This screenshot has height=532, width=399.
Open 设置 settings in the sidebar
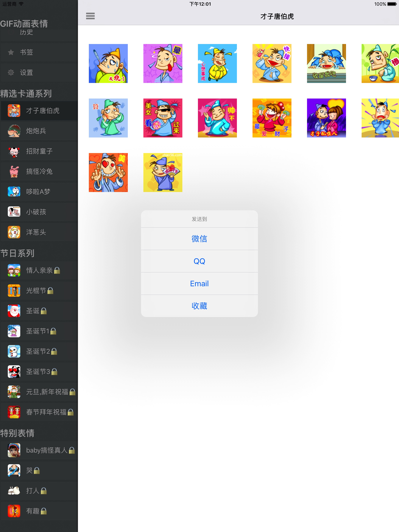click(x=39, y=72)
